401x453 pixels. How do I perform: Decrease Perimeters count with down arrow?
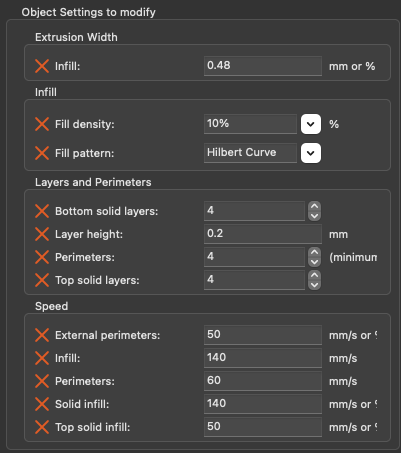click(x=314, y=262)
